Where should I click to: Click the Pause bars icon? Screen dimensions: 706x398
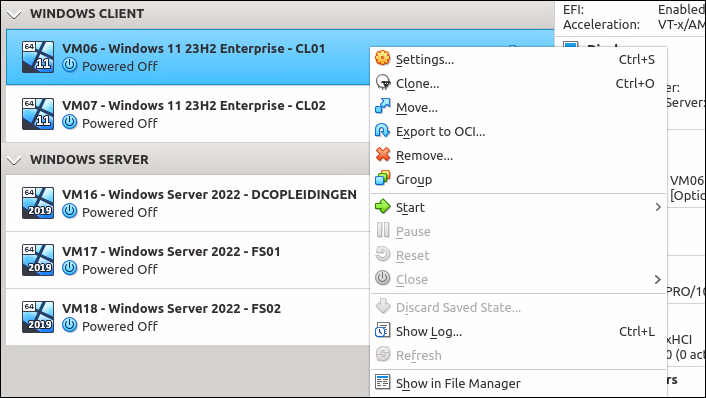click(383, 230)
